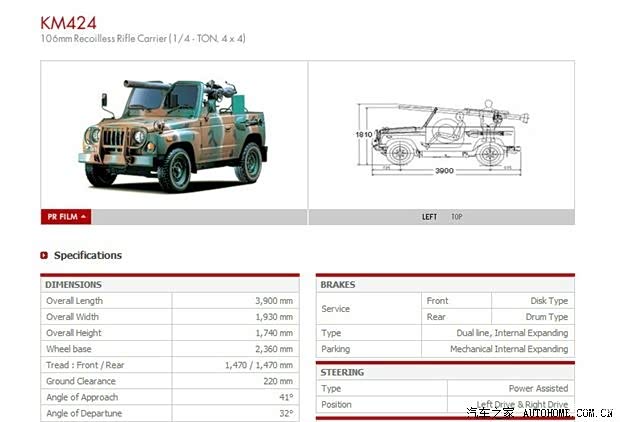Click the side-view dimension drawing
The width and height of the screenshot is (620, 422).
tap(440, 136)
